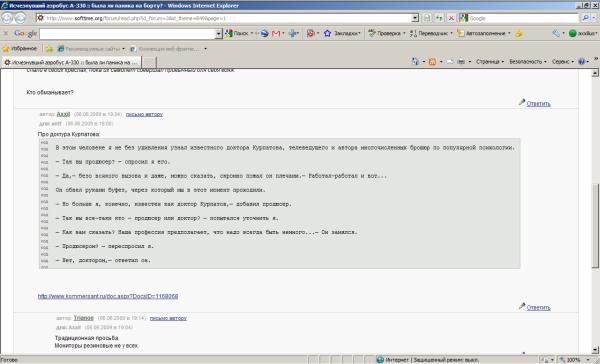Click the Home icon in command bar
This screenshot has height=364, width=600.
(415, 61)
